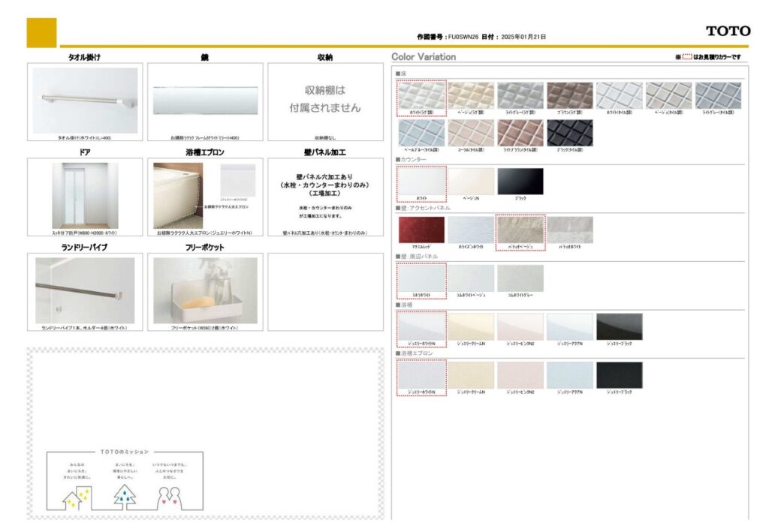
Task: Choose the cream swatch in the 浴槽エプロン row
Action: pos(470,374)
